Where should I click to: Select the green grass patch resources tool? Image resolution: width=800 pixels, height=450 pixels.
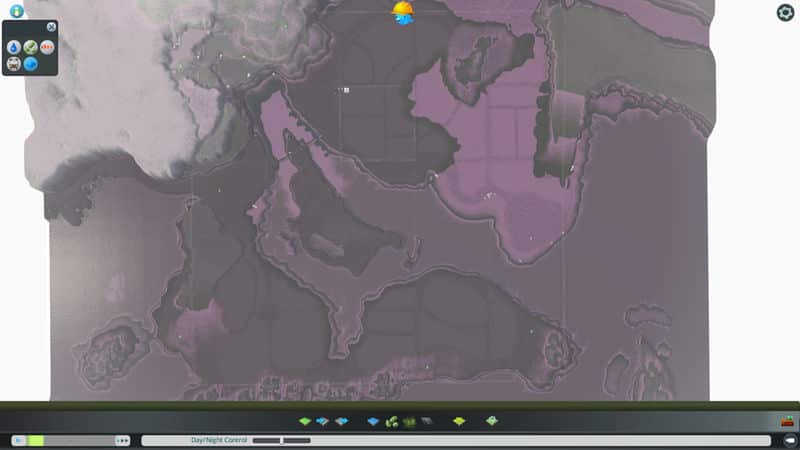409,421
